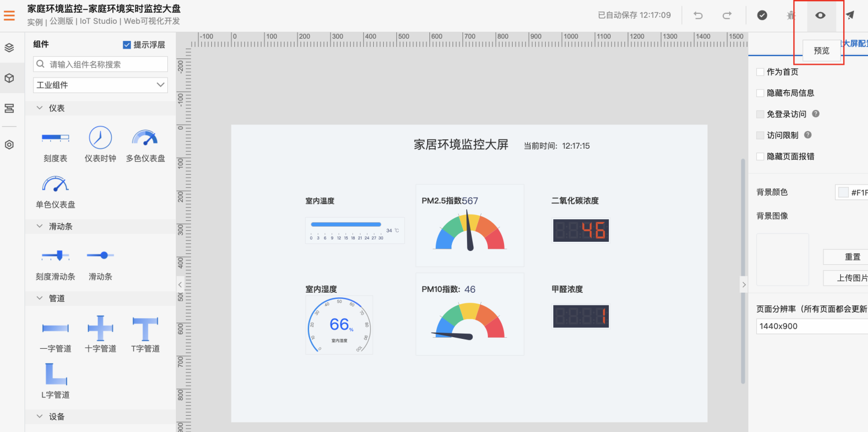The width and height of the screenshot is (868, 432).
Task: Redo the last undone edit
Action: coord(727,16)
